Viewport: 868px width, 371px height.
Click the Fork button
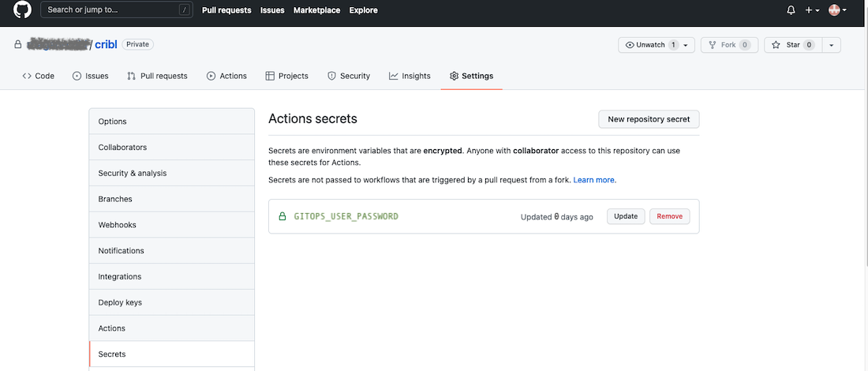click(729, 45)
